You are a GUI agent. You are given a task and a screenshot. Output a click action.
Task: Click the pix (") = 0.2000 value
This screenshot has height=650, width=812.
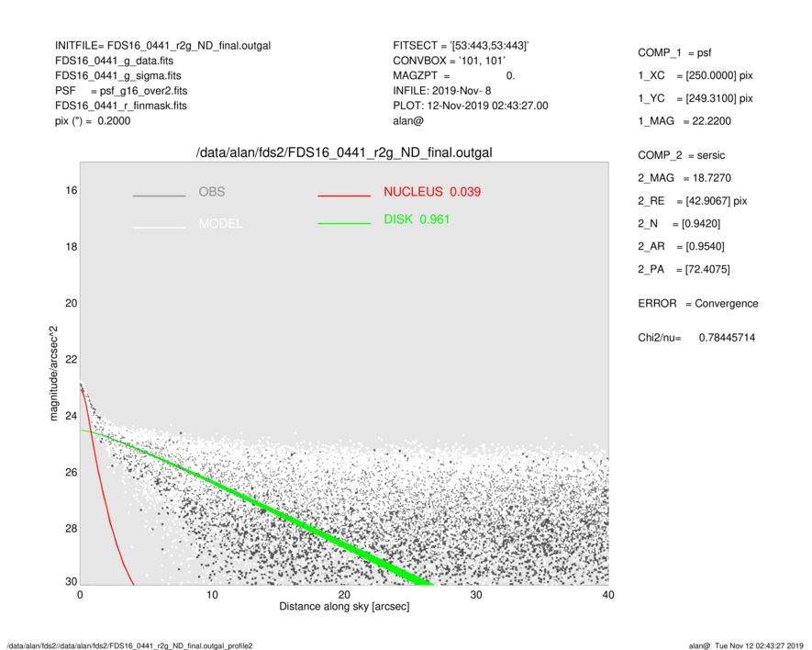click(93, 121)
